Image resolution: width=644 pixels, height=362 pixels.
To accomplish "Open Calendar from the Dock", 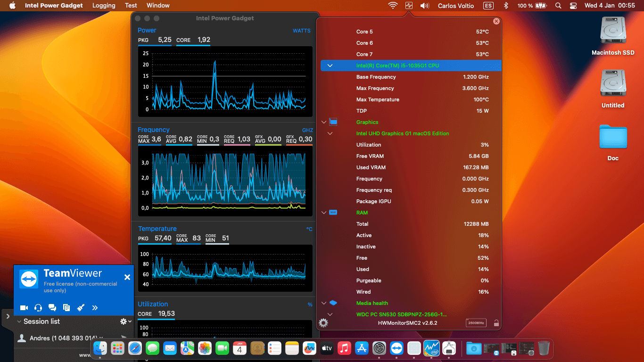I will (239, 348).
